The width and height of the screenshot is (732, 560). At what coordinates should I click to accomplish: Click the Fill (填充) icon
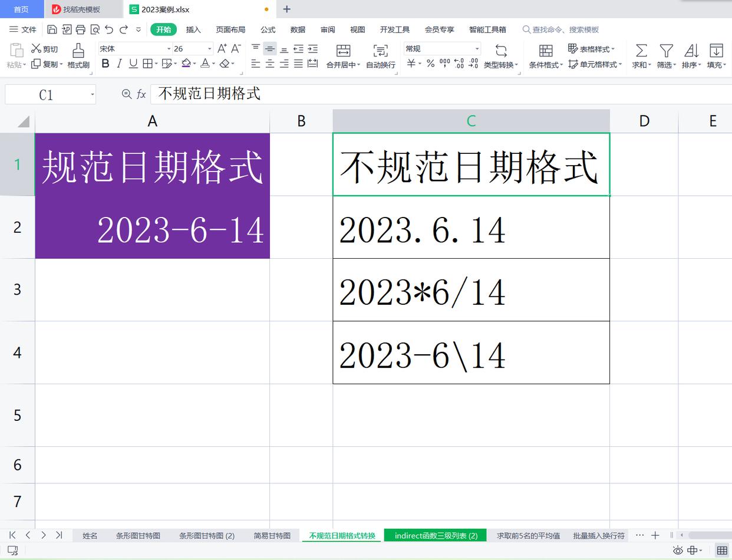pos(717,51)
